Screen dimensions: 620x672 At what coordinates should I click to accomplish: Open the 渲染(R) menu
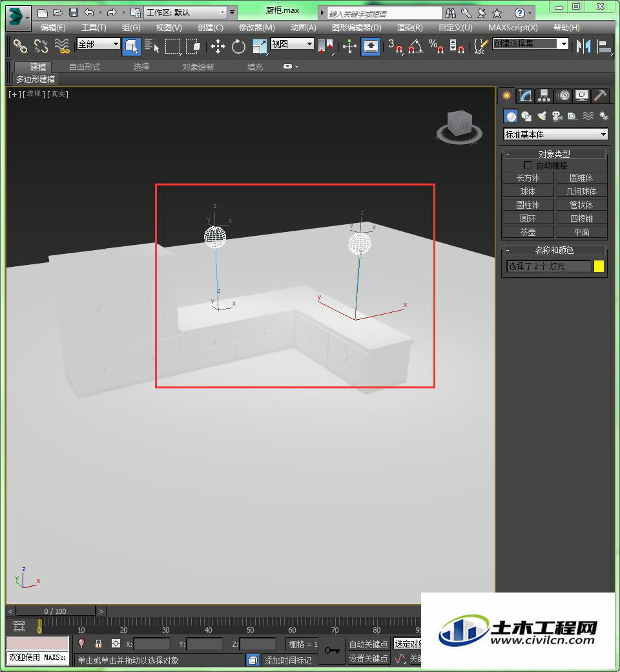pos(409,27)
